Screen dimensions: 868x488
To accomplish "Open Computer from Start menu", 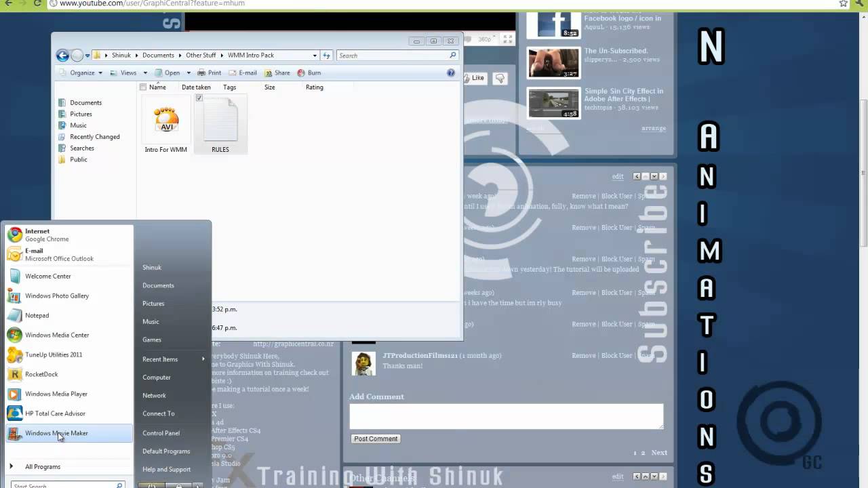I will [x=156, y=378].
